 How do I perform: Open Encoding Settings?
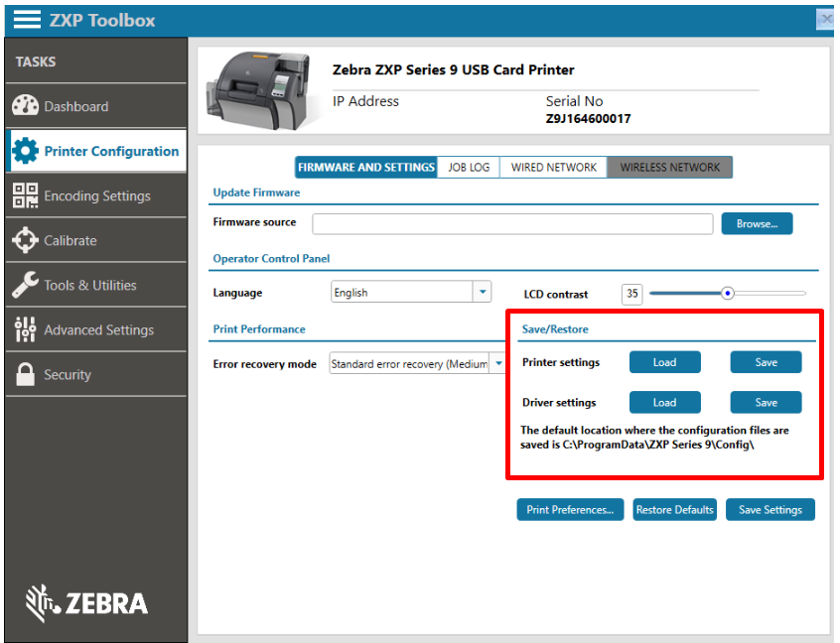pyautogui.click(x=89, y=194)
